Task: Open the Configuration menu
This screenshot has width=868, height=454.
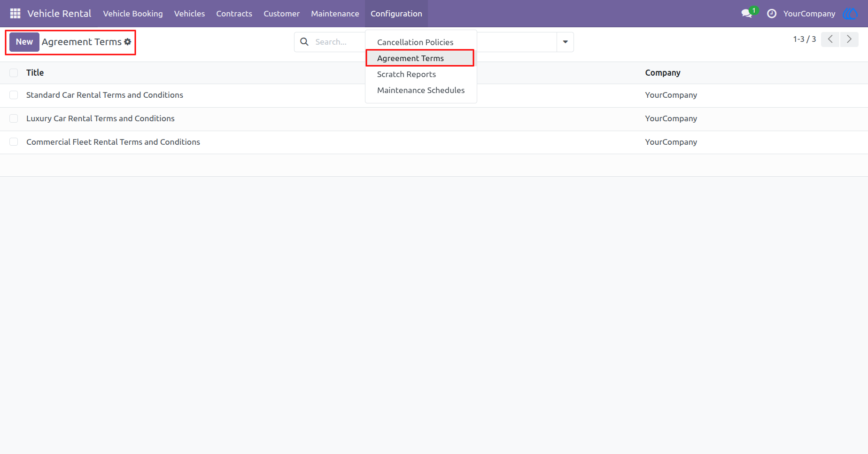Action: 396,14
